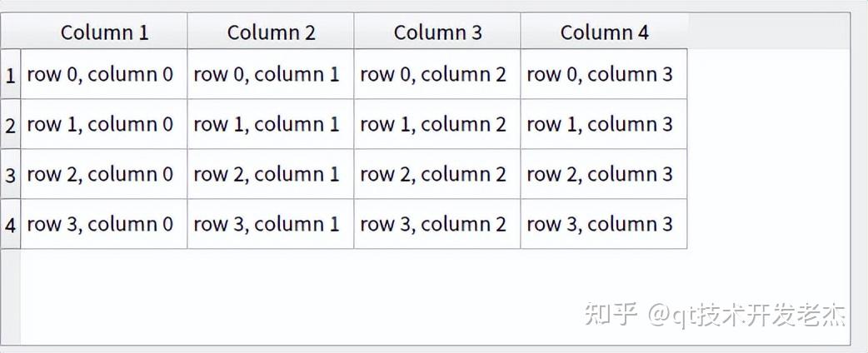This screenshot has height=353, width=868.
Task: Select cell "row 3, column 1"
Action: (x=271, y=224)
